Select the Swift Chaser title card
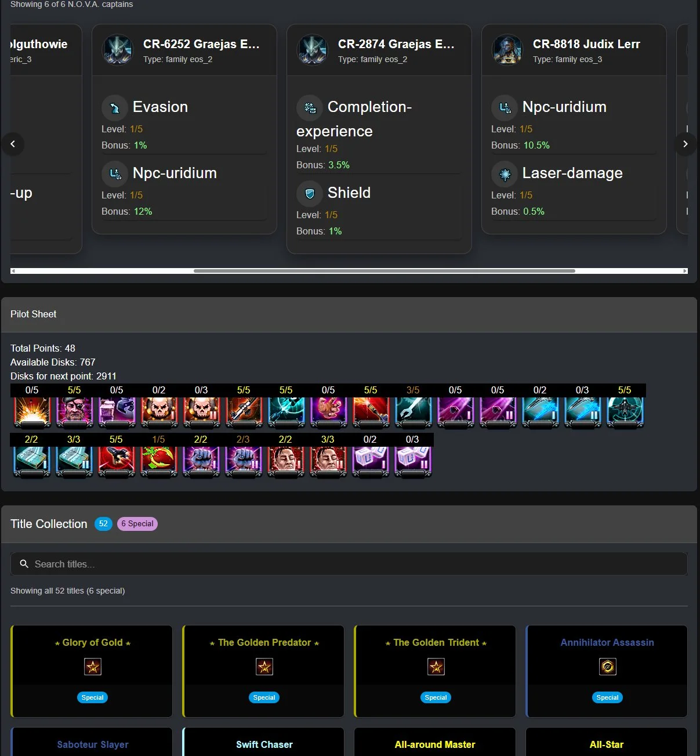 point(264,742)
